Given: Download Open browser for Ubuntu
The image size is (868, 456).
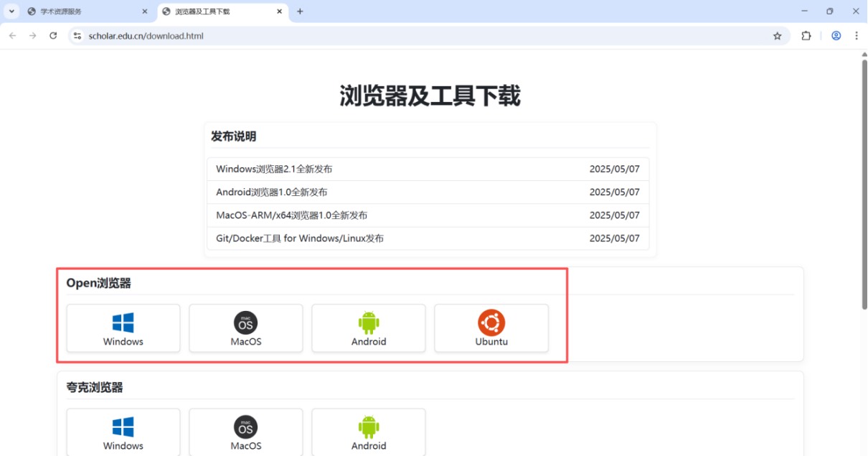Looking at the screenshot, I should [491, 328].
